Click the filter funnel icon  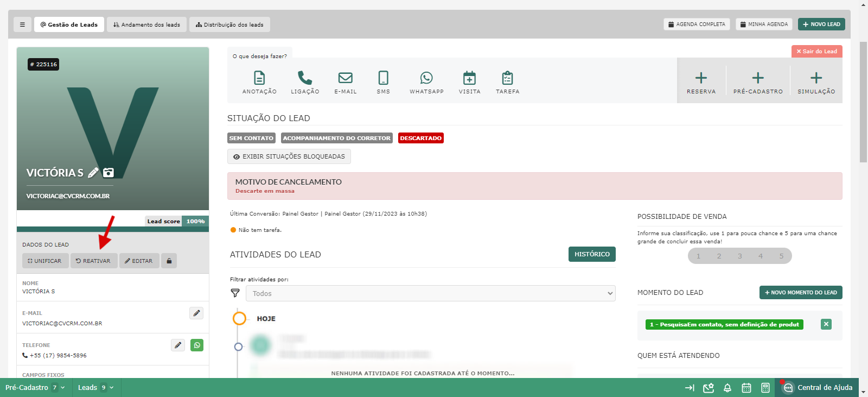pos(235,293)
